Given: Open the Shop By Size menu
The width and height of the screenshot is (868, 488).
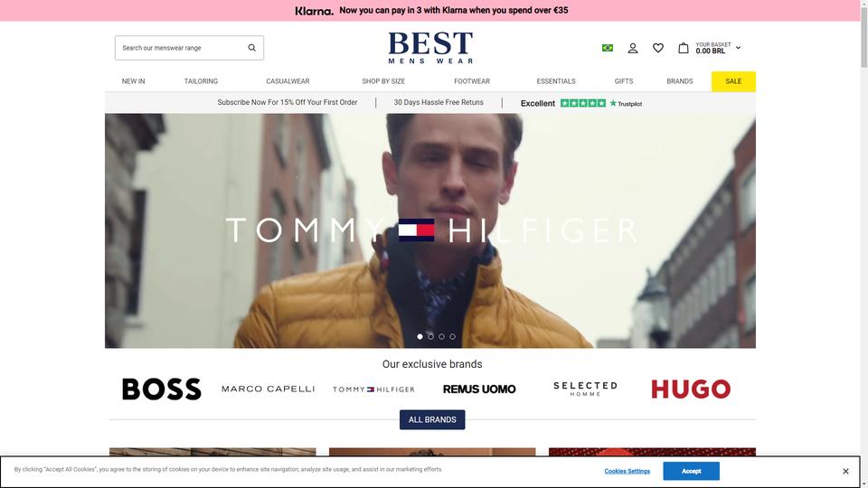Looking at the screenshot, I should click(383, 81).
